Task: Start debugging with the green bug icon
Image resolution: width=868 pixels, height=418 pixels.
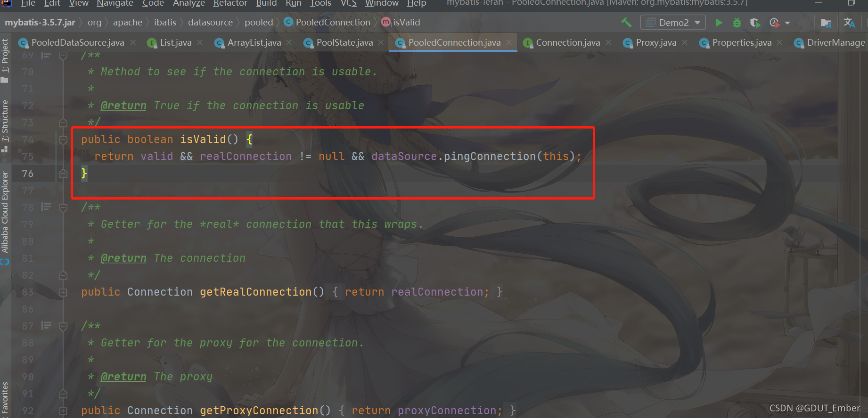Action: (x=737, y=23)
